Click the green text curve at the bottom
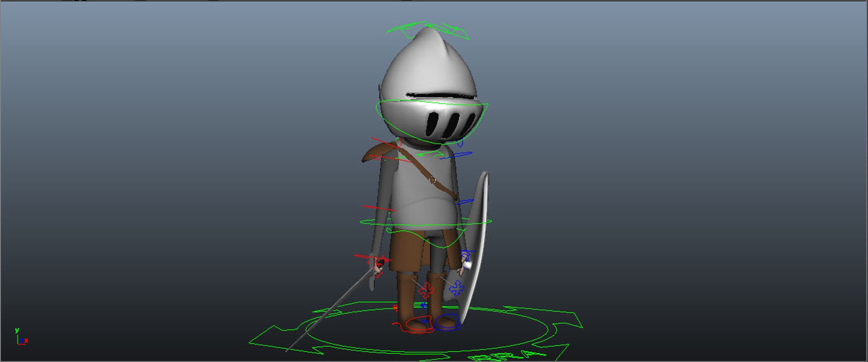The height and width of the screenshot is (362, 868). 509,357
